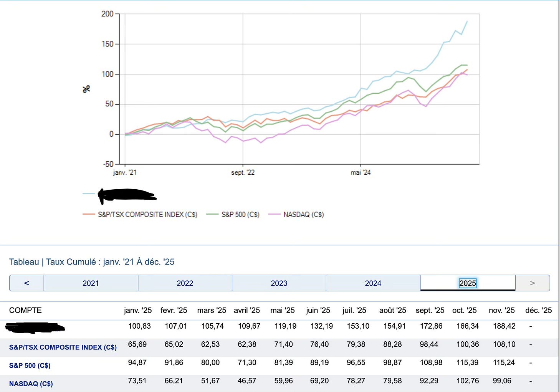Toggle the NASDAQ (C$) legend entry
Screen dimensions: 559x392
click(x=296, y=214)
